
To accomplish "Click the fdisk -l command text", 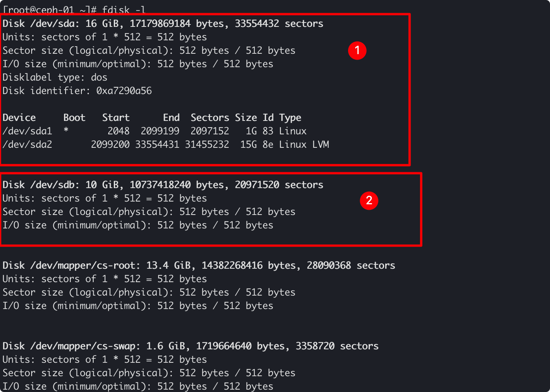I will (x=124, y=9).
